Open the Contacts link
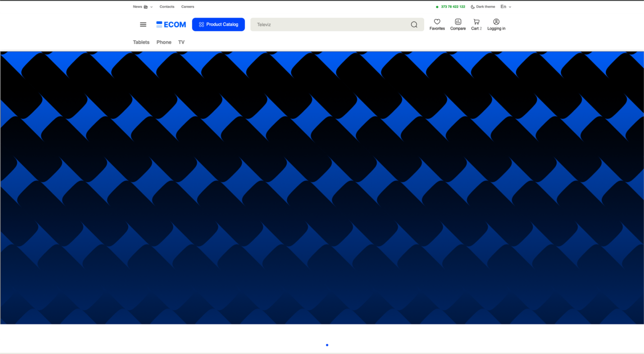This screenshot has height=354, width=644. 167,7
